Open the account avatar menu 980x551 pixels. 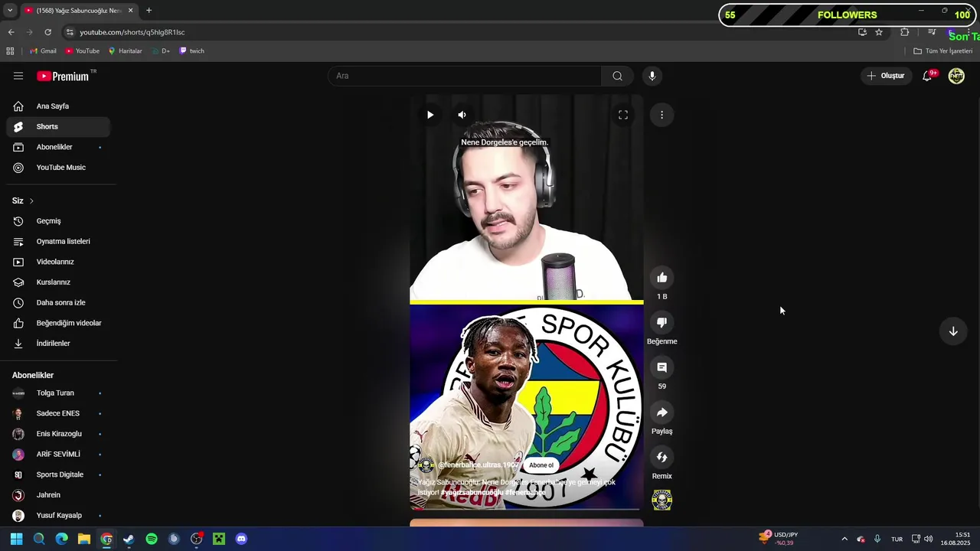[x=956, y=76]
